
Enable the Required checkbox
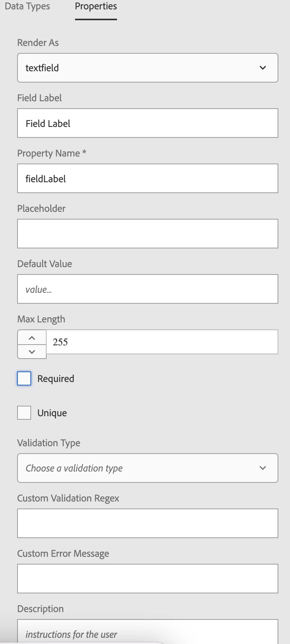pyautogui.click(x=24, y=378)
